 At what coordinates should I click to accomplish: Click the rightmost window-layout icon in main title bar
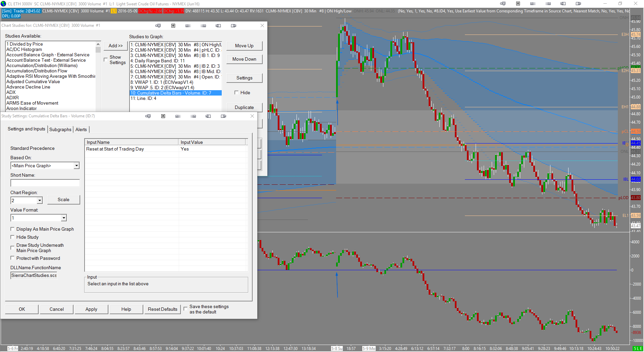(x=578, y=4)
